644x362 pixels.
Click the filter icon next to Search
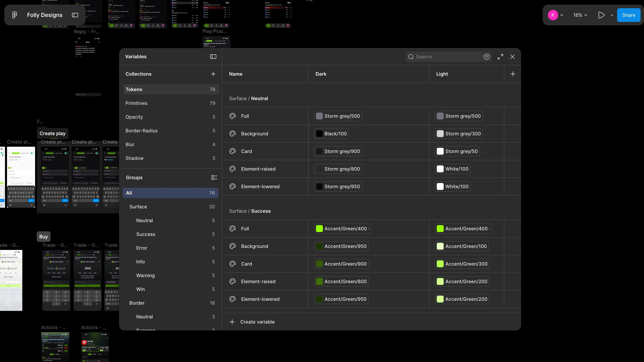click(x=486, y=57)
